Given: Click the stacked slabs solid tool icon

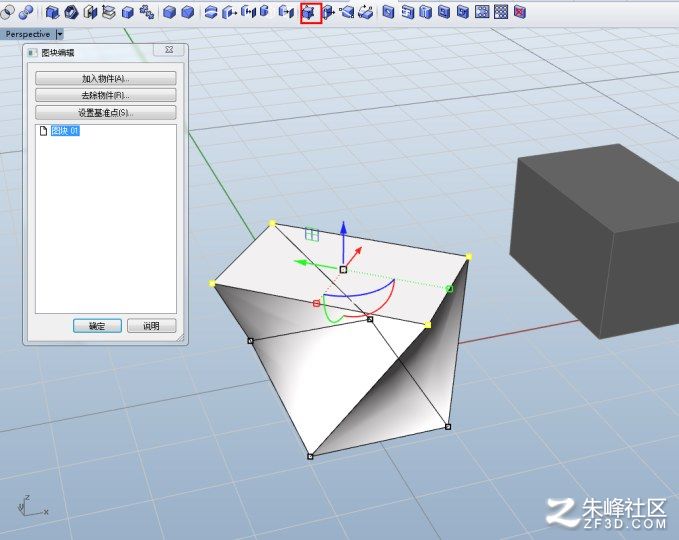Looking at the screenshot, I should tap(109, 13).
